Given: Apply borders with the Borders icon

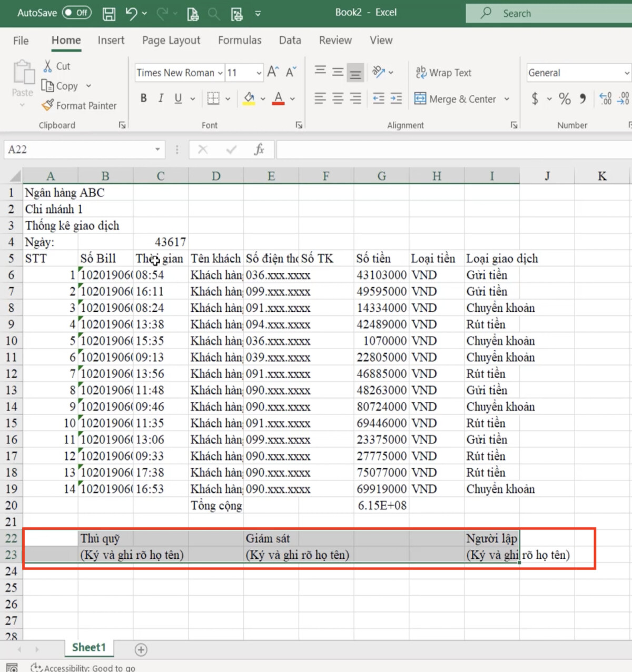Looking at the screenshot, I should click(x=213, y=98).
